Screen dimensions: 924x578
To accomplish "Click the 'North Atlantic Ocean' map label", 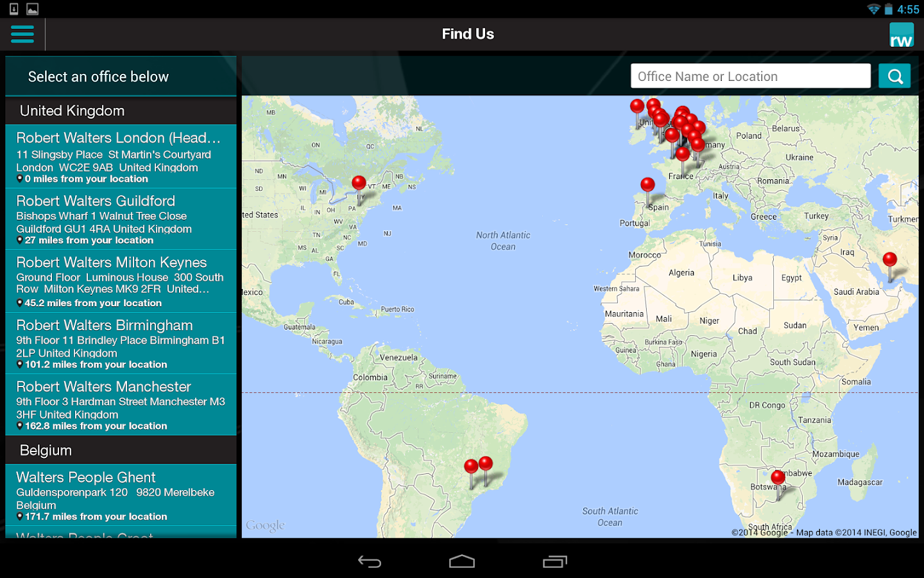I will [x=503, y=241].
